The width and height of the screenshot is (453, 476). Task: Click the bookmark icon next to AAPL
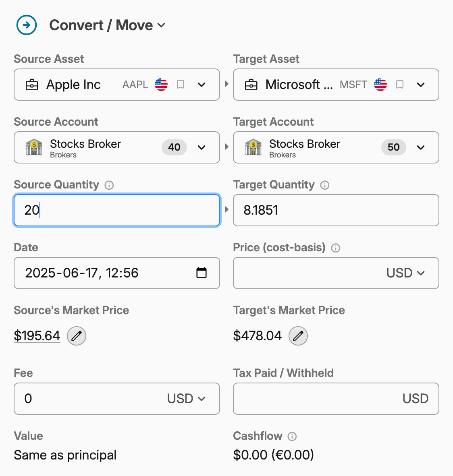pos(181,85)
